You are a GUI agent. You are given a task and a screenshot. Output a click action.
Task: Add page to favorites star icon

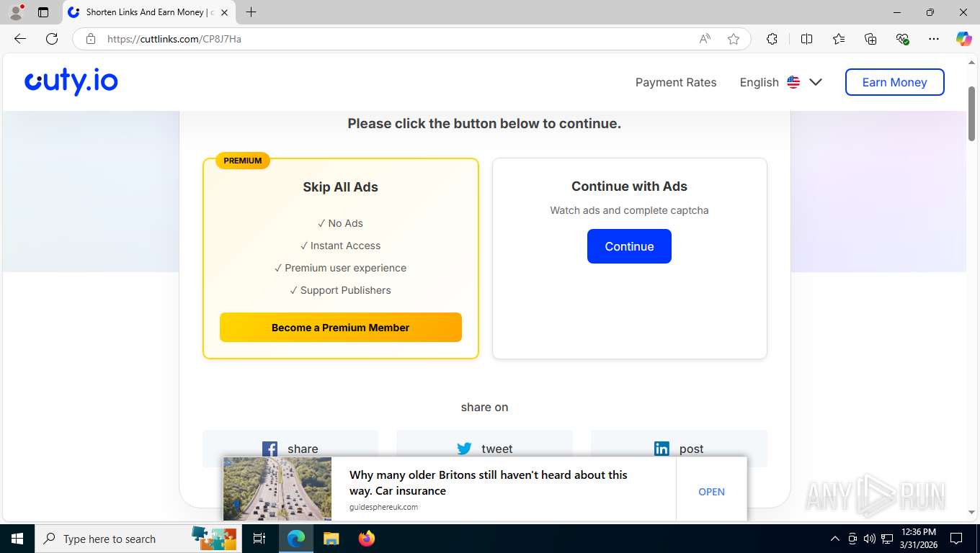pos(734,39)
